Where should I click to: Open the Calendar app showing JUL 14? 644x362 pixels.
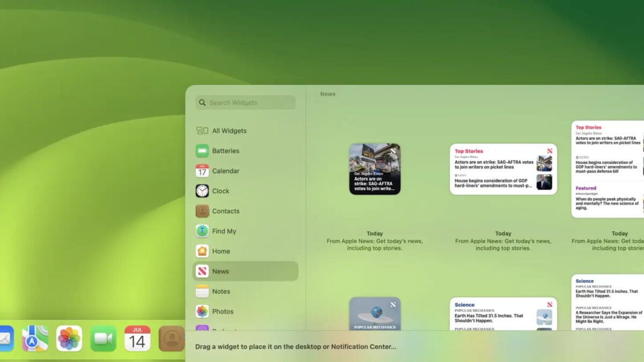point(137,338)
